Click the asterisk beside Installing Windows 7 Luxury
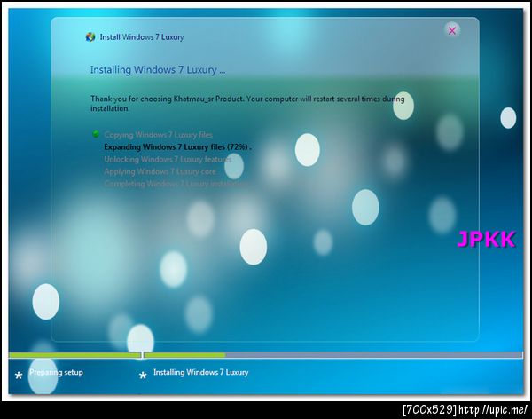The width and height of the screenshot is (532, 419). pyautogui.click(x=143, y=376)
